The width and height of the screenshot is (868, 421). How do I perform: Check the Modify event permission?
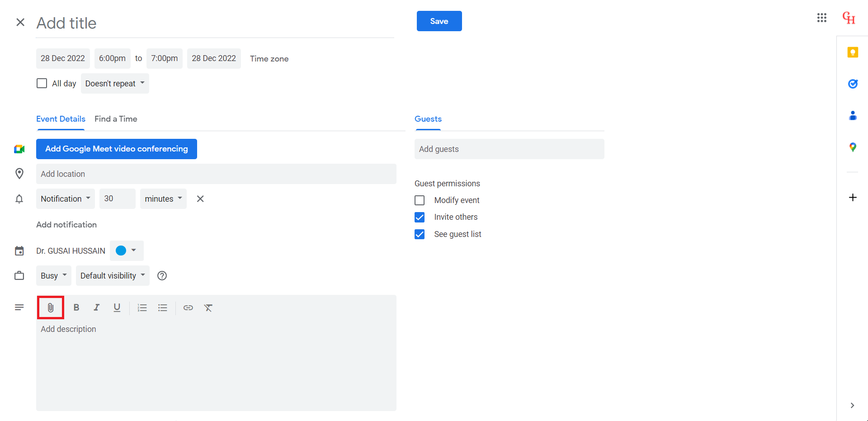click(x=420, y=200)
